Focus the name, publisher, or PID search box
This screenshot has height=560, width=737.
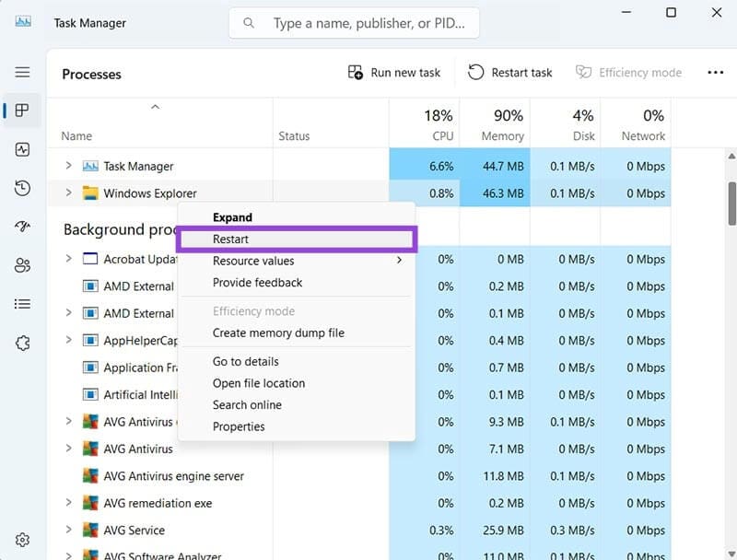(355, 22)
